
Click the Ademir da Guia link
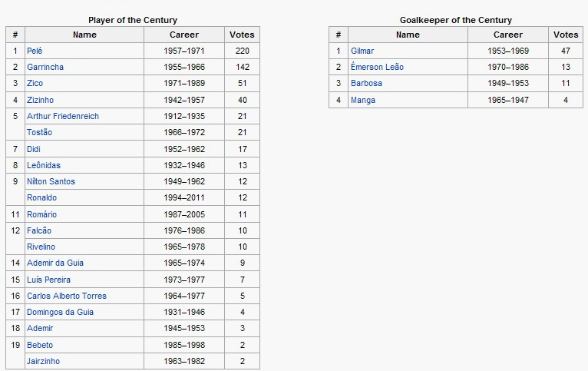click(x=55, y=263)
